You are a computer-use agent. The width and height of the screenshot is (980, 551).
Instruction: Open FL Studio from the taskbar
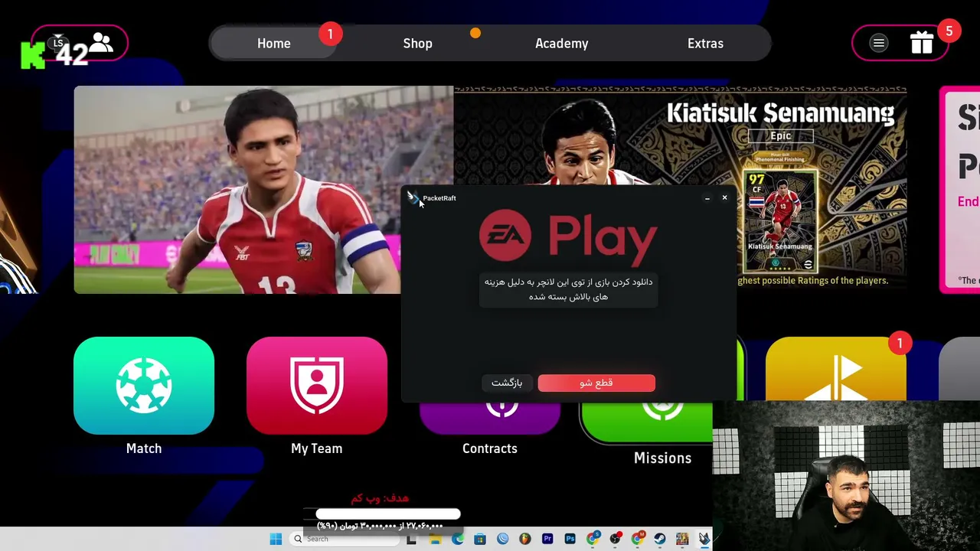[524, 540]
